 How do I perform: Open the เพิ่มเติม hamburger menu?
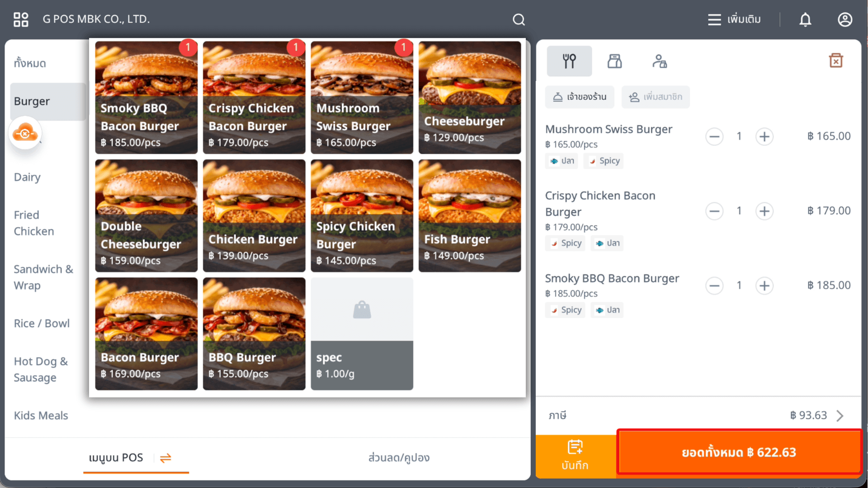click(x=734, y=19)
